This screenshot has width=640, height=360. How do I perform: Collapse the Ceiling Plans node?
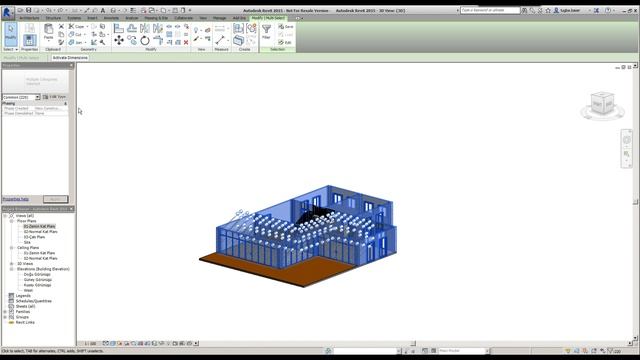pyautogui.click(x=12, y=248)
